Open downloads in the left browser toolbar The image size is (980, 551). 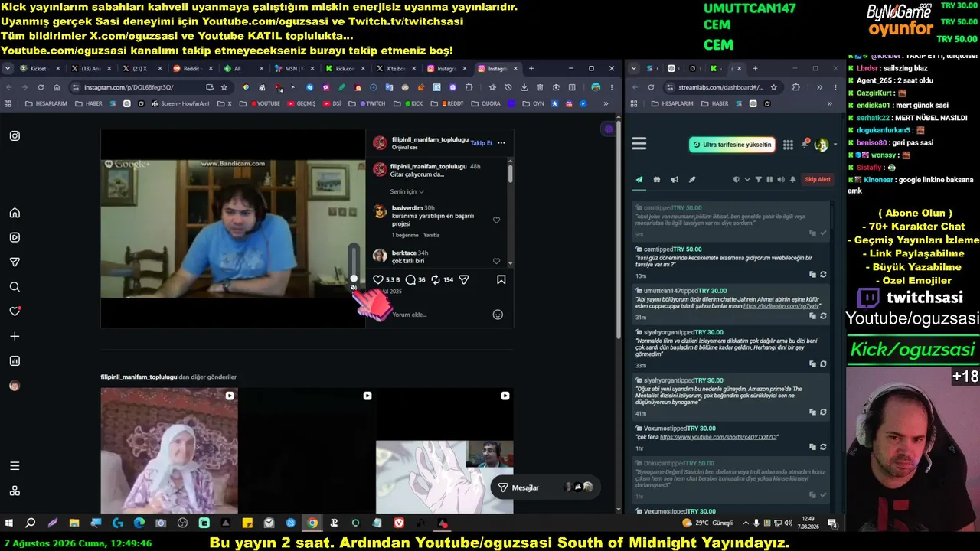(524, 87)
